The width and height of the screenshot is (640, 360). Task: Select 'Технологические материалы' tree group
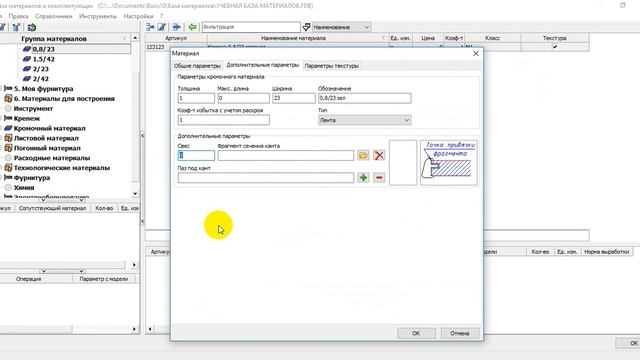62,168
